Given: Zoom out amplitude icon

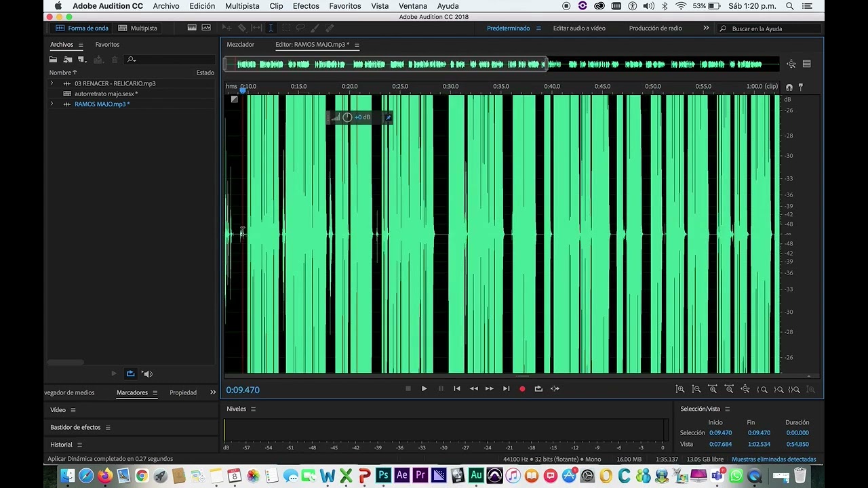Looking at the screenshot, I should [696, 389].
